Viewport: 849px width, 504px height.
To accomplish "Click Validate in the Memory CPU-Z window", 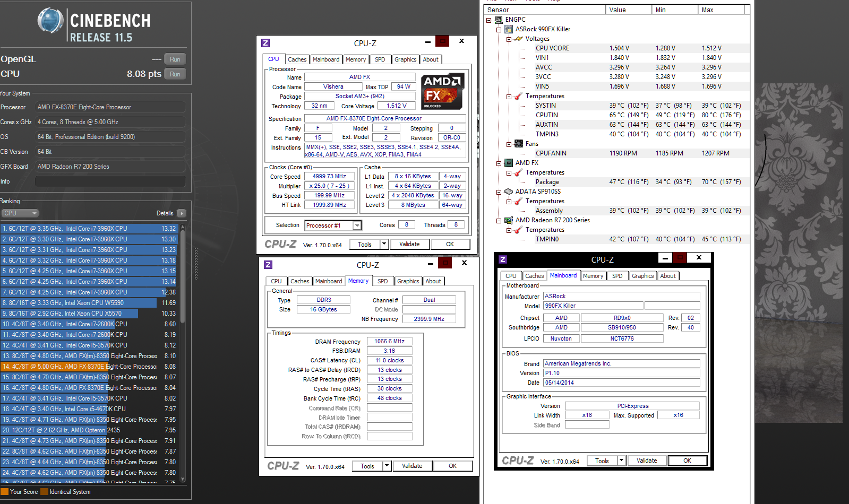I will point(412,466).
